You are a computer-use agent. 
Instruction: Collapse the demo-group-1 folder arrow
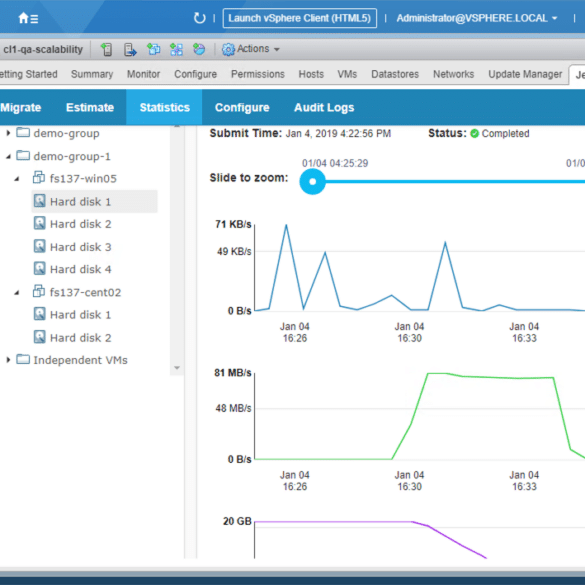tap(8, 156)
